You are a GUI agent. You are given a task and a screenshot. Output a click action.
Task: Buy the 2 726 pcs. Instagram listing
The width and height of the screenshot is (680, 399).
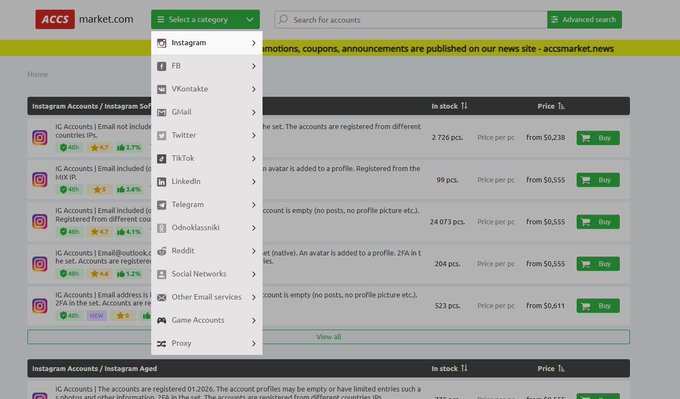tap(598, 138)
